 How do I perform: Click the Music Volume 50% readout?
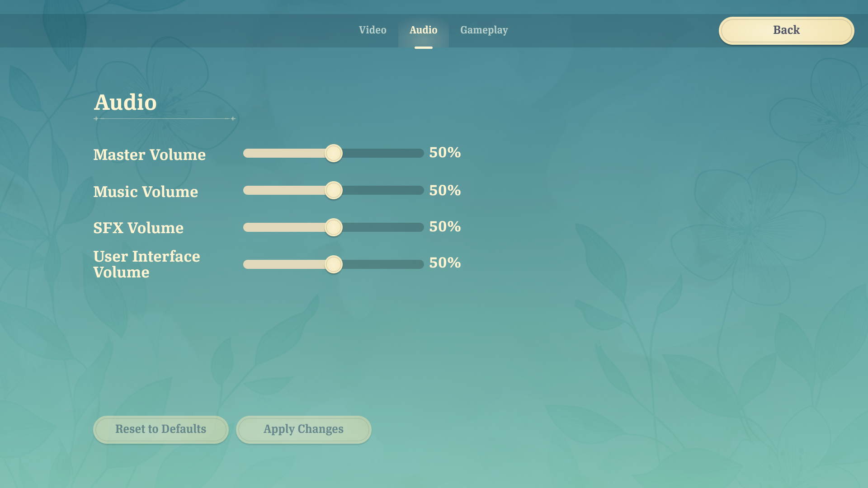445,190
